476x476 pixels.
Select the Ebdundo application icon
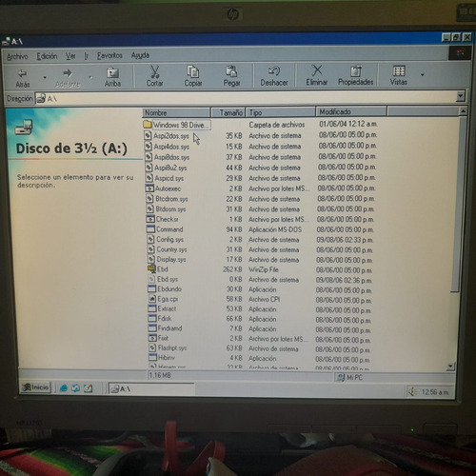click(x=152, y=289)
